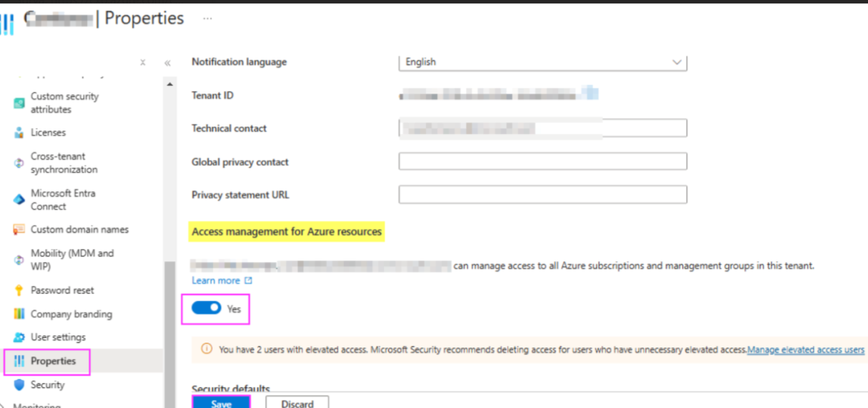Image resolution: width=868 pixels, height=408 pixels.
Task: Click the Licenses icon in sidebar
Action: (19, 133)
